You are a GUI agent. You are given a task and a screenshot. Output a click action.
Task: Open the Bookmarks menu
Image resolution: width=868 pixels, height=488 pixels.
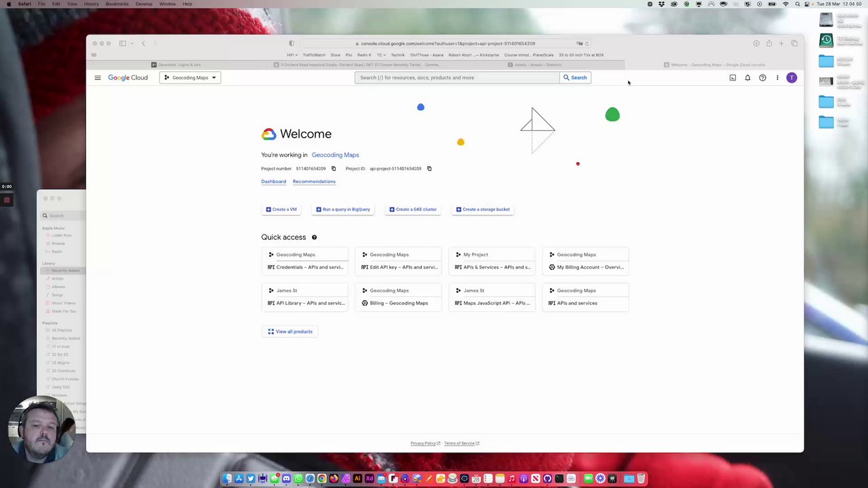(117, 4)
